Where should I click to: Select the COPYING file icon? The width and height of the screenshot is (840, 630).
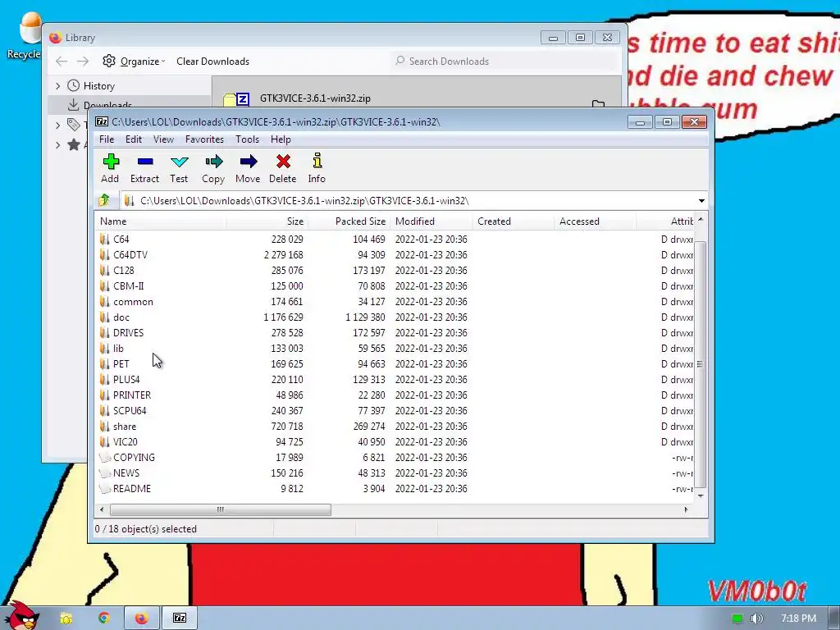[105, 458]
